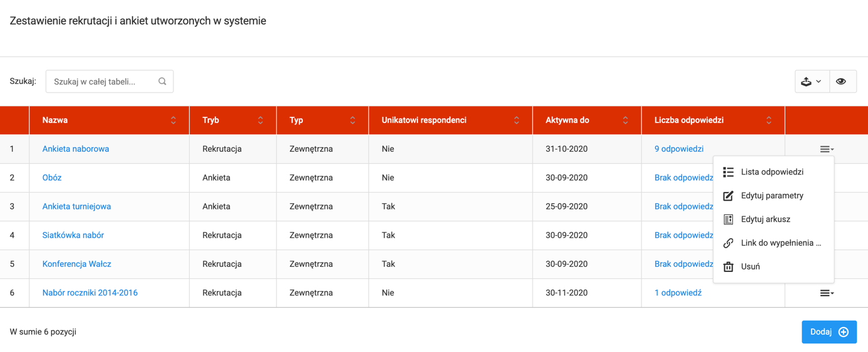Click the trash icon beside Usuń

[x=728, y=267]
